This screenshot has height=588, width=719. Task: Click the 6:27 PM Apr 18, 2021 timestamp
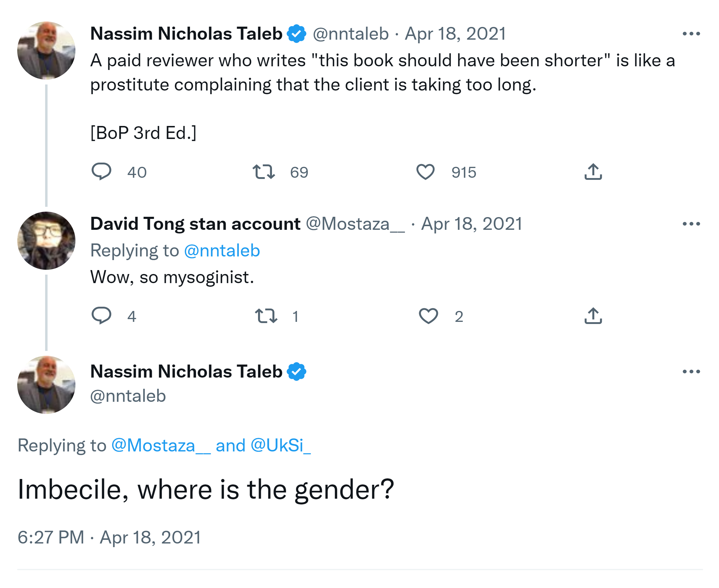point(109,537)
